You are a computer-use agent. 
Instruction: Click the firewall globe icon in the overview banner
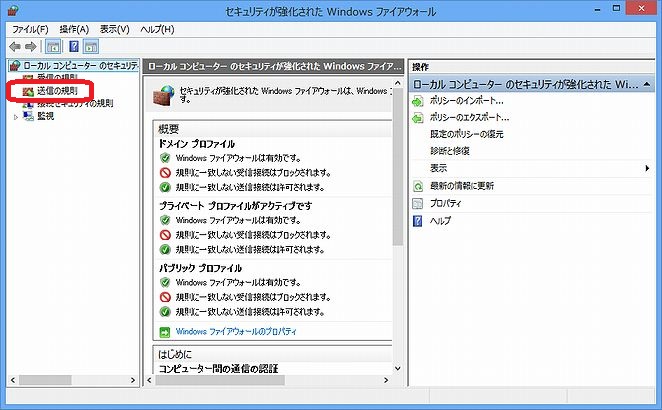(164, 95)
